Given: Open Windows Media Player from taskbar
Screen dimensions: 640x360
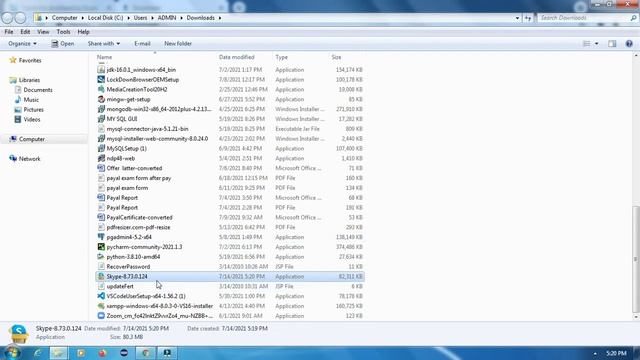Looking at the screenshot, I should tap(81, 353).
